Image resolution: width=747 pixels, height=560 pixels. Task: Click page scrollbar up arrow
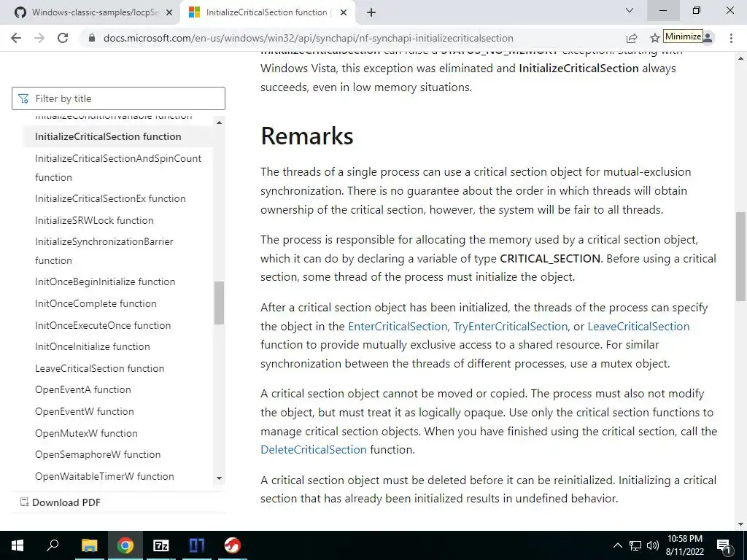coord(740,58)
